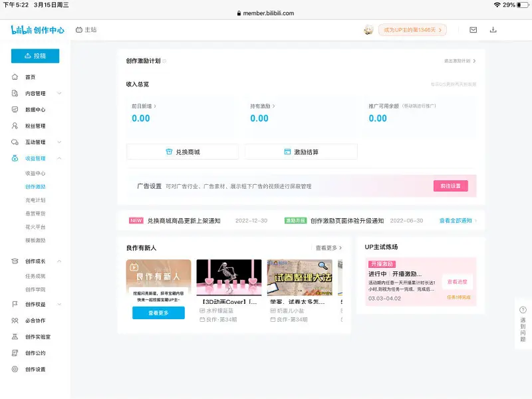Viewport: 532px width, 399px height.
Task: Click the 0.00 value under 持有激励
Action: click(259, 118)
